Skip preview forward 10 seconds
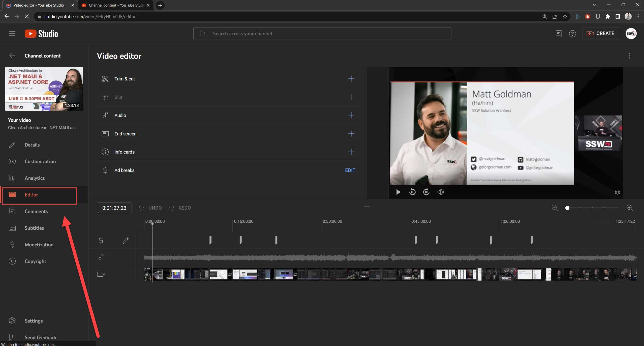644x346 pixels. pos(426,192)
